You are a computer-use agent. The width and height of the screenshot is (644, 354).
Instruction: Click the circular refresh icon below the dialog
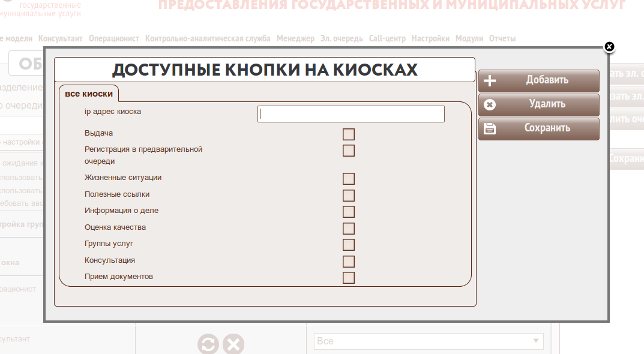point(208,344)
